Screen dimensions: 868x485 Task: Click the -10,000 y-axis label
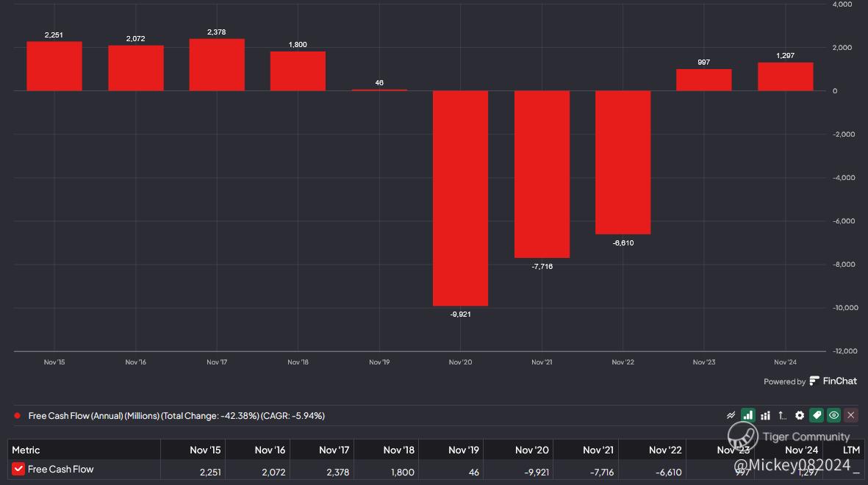coord(844,308)
